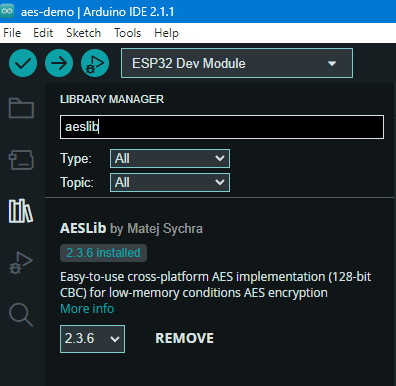
Task: Open the Debug panel in the sidebar
Action: 21,263
